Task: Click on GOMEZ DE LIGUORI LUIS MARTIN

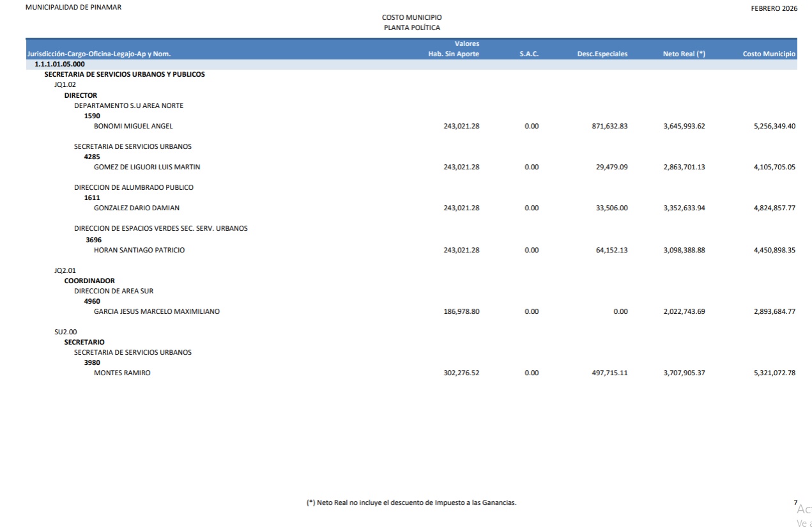Action: pyautogui.click(x=147, y=167)
